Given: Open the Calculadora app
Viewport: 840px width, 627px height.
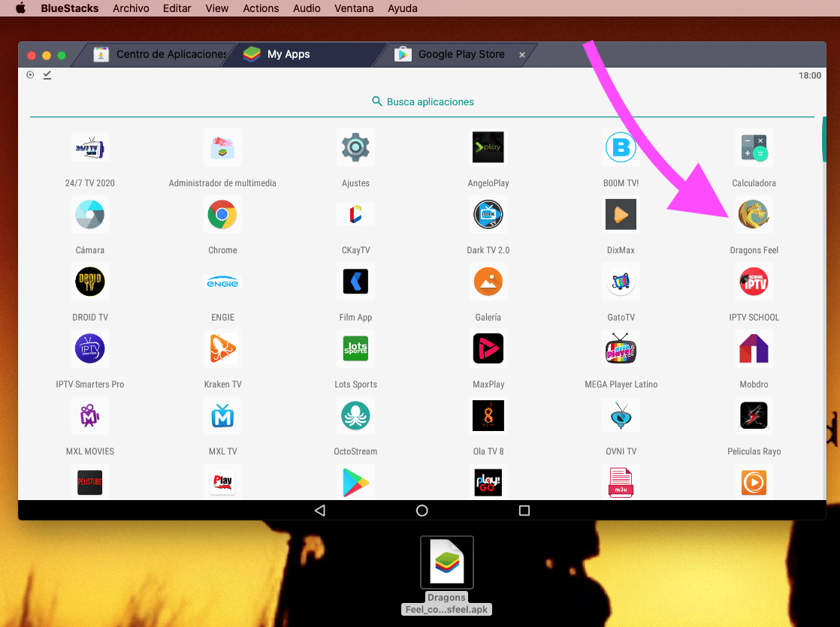Looking at the screenshot, I should point(753,148).
